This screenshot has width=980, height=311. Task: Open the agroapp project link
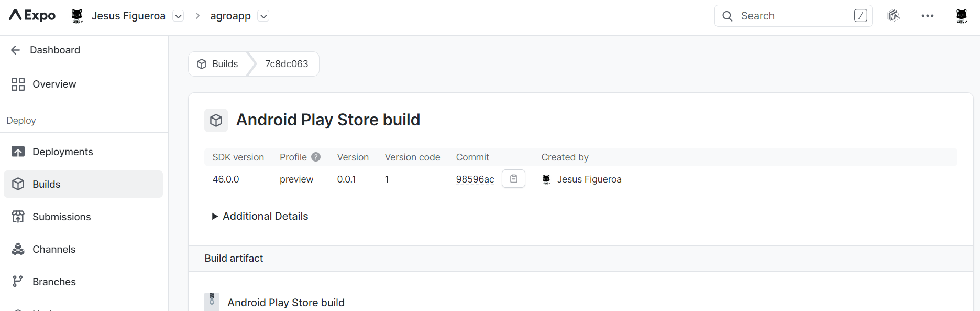[230, 16]
